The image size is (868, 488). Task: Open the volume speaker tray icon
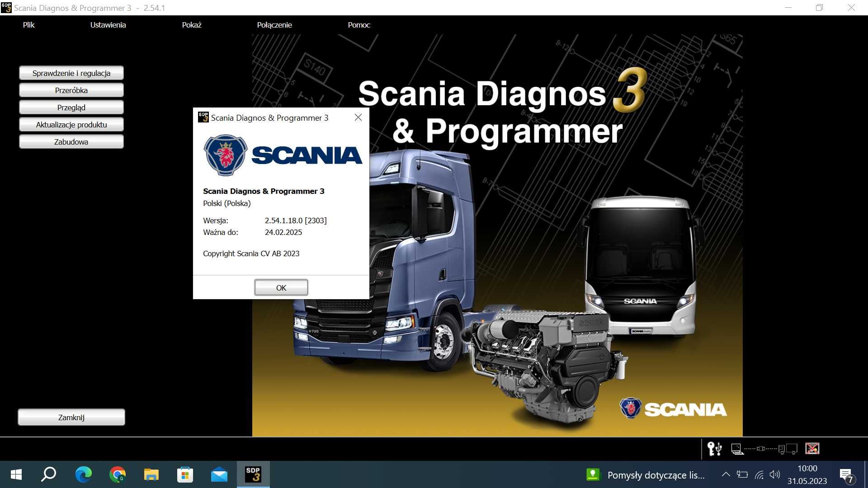[775, 474]
